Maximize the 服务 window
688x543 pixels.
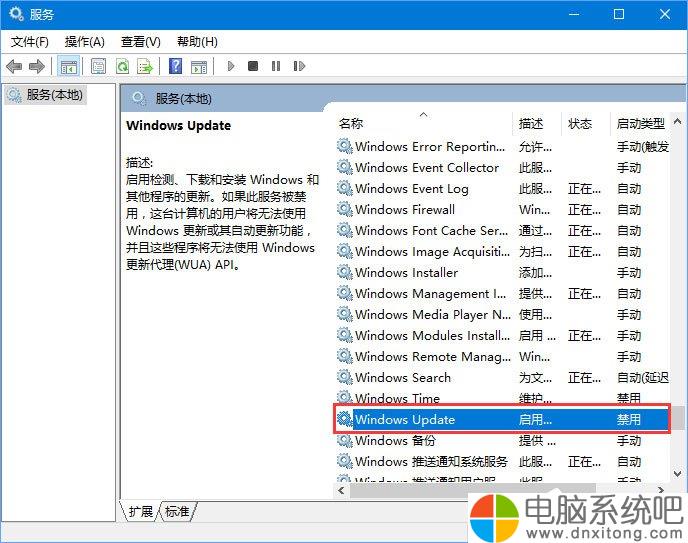click(619, 14)
